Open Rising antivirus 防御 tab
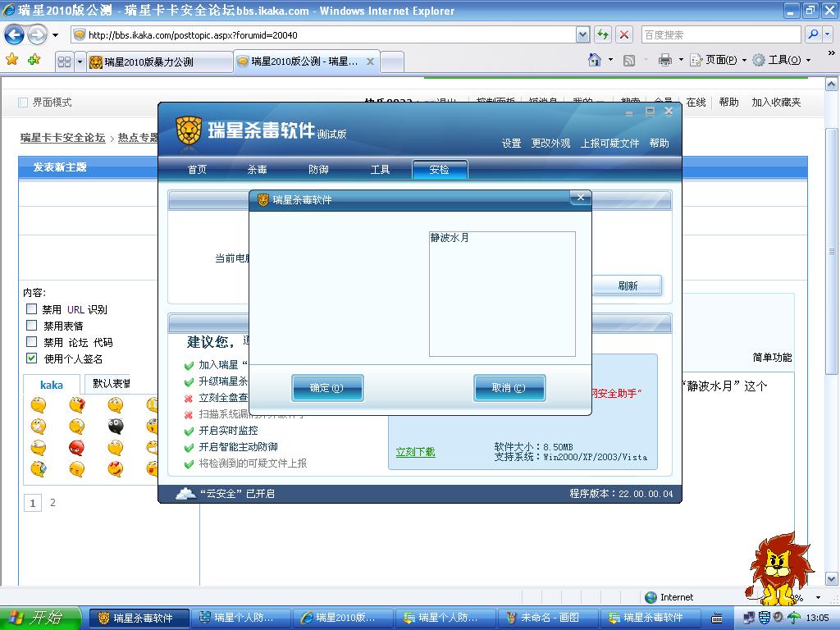 click(318, 169)
